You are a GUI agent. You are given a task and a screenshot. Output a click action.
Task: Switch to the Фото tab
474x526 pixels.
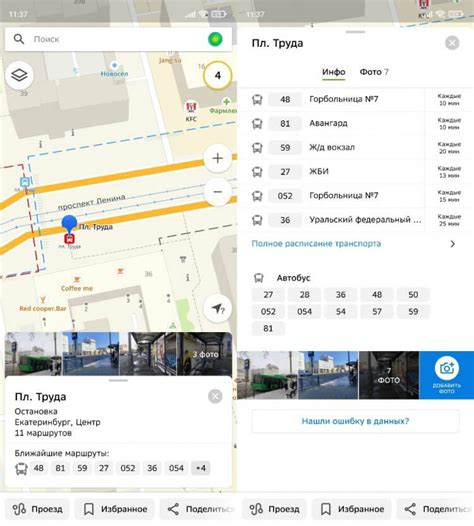(374, 72)
